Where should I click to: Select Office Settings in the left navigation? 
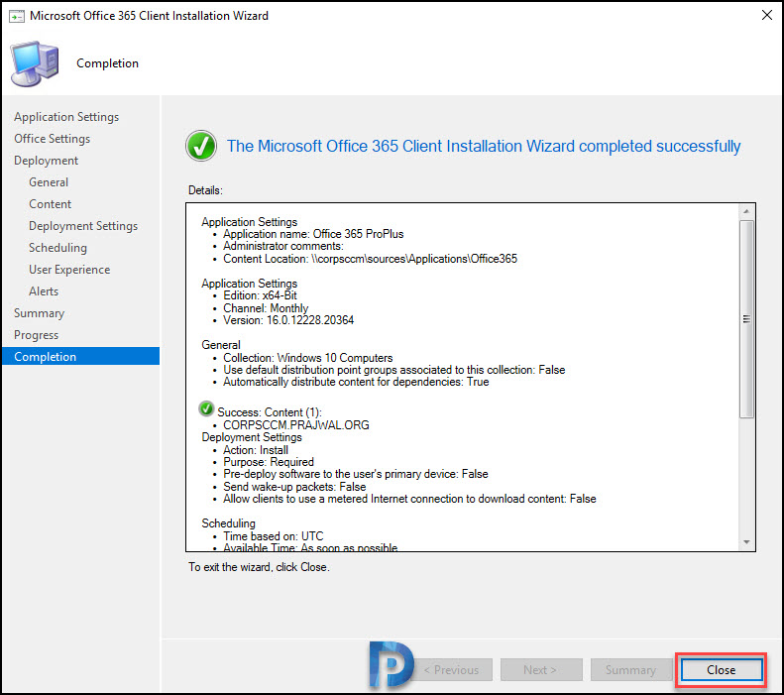tap(52, 139)
